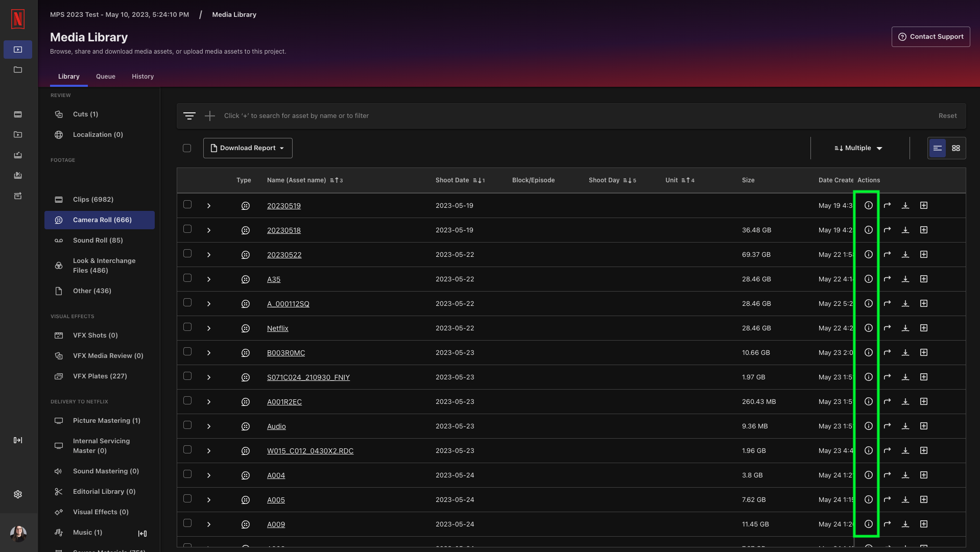Viewport: 980px width, 552px height.
Task: Toggle the select-all checkbox
Action: pos(187,148)
